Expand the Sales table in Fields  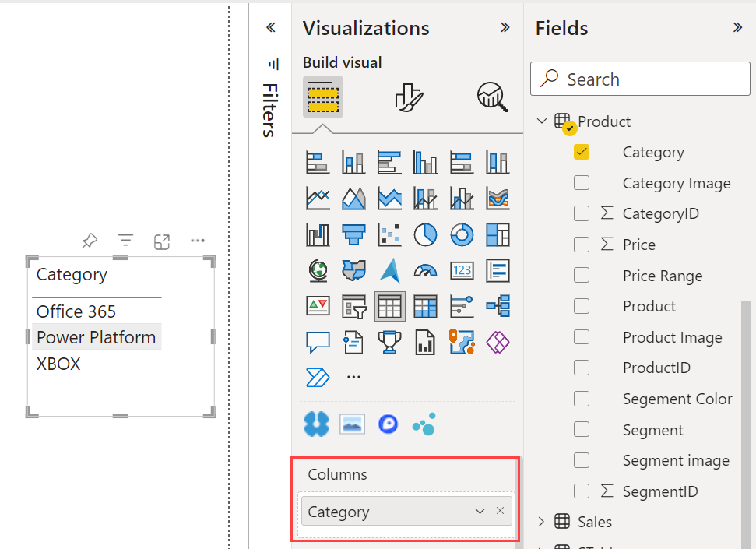541,522
